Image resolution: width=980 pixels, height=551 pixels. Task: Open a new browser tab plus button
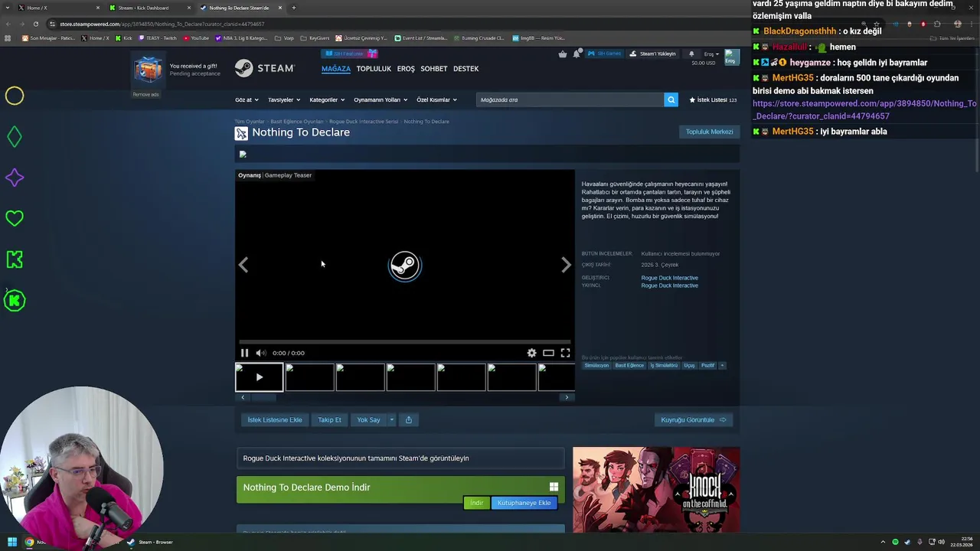(293, 8)
